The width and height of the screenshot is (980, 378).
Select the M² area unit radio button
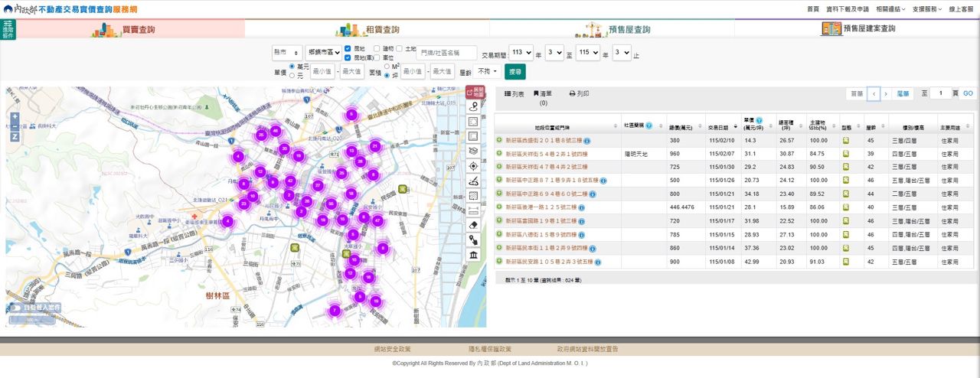(x=387, y=67)
